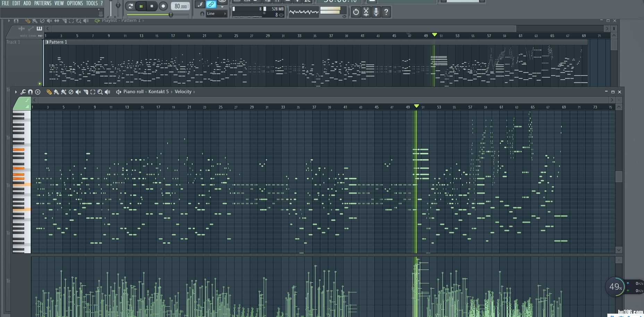Open the TOOLS menu

click(92, 3)
